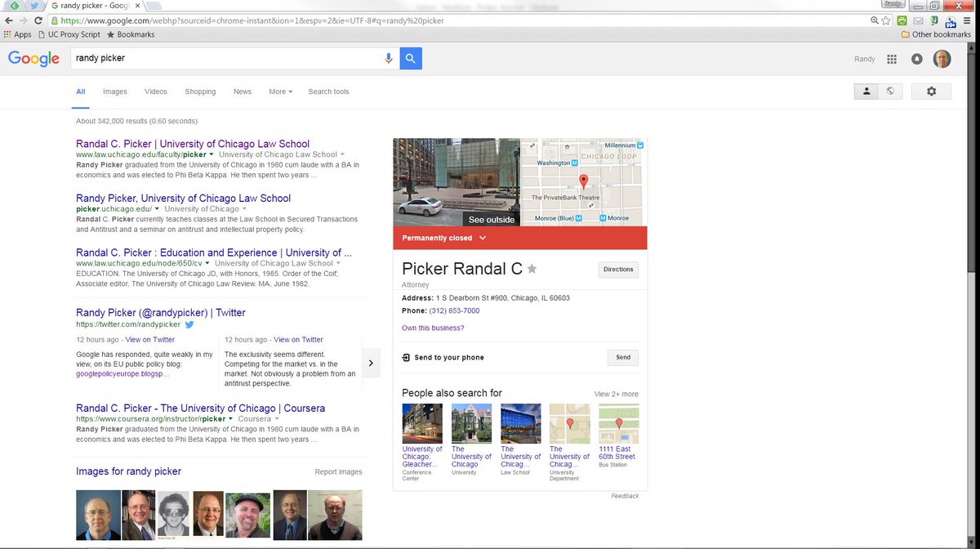Click the Send button
The width and height of the screenshot is (980, 549).
(623, 357)
